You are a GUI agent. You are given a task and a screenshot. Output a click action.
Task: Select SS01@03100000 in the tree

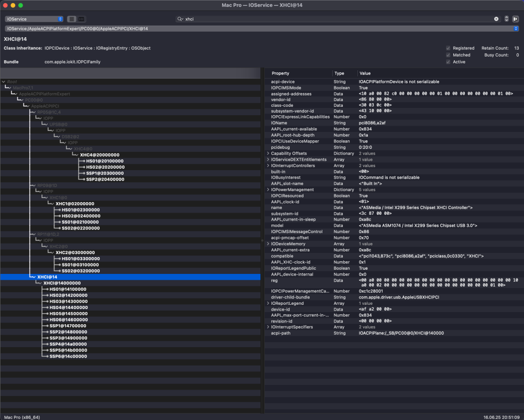(x=80, y=265)
